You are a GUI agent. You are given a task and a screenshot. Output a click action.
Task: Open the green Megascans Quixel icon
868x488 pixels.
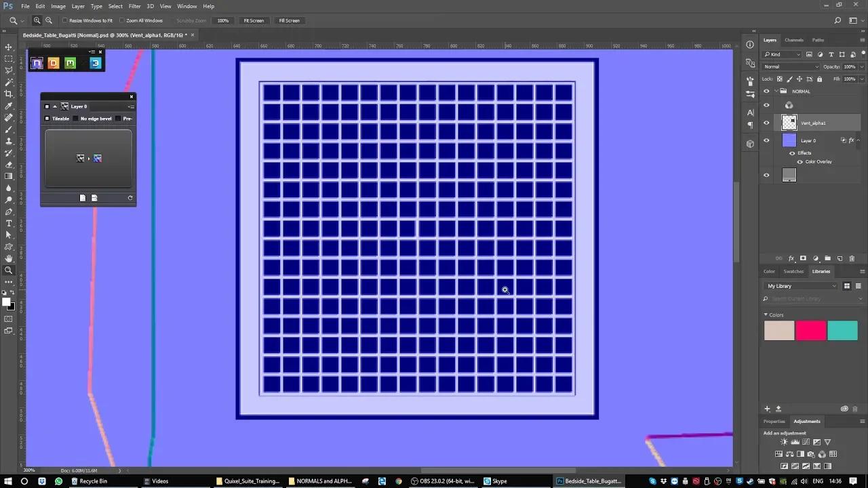pyautogui.click(x=71, y=63)
